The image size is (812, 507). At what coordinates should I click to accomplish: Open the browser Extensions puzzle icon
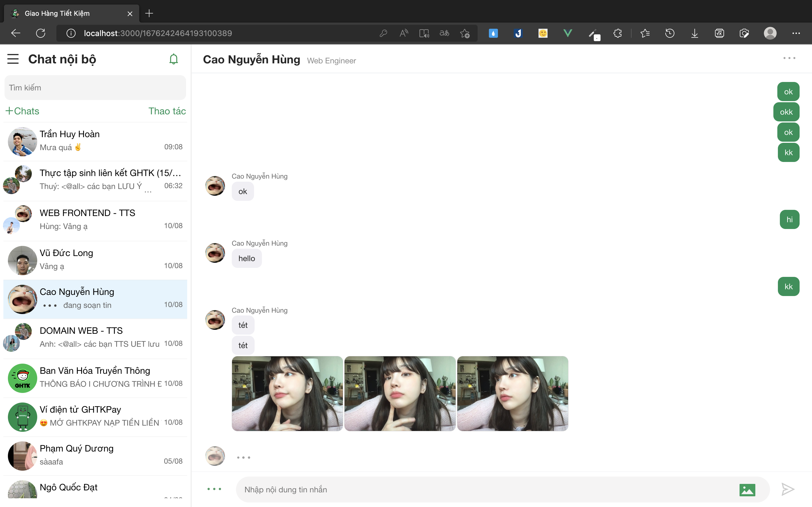click(x=618, y=33)
